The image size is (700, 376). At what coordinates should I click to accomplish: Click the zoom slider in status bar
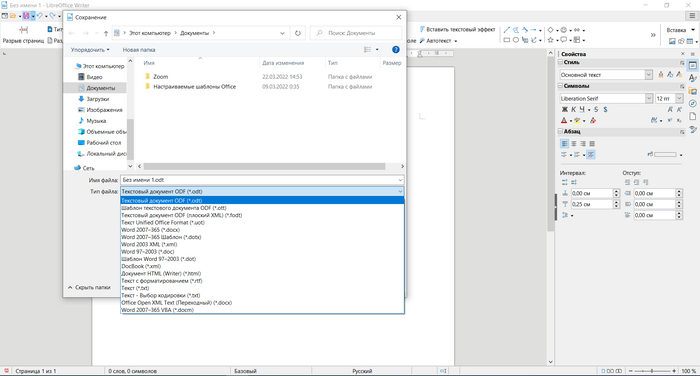[x=652, y=371]
